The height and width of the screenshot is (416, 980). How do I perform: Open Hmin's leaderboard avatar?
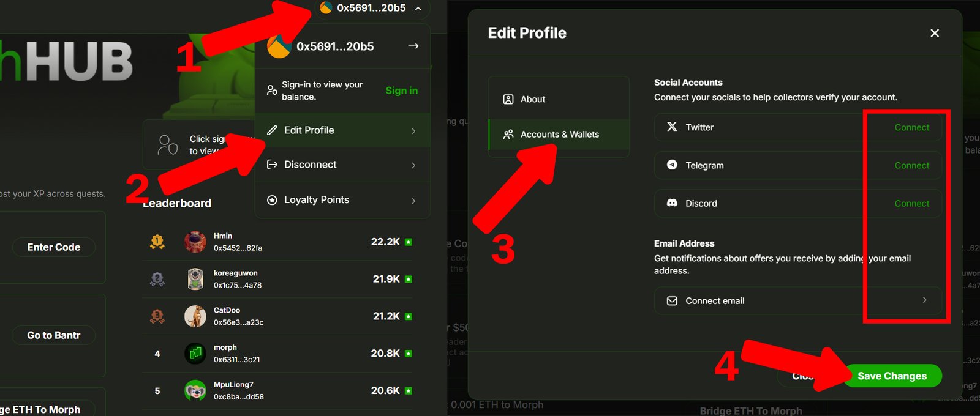195,242
